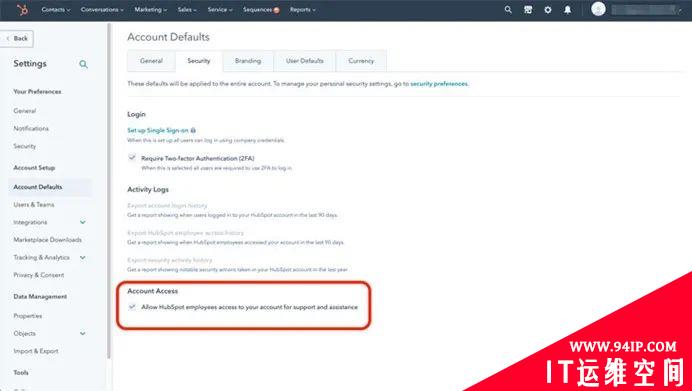Open General under Your Preferences
Viewport: 692px width, 391px height.
[x=25, y=111]
